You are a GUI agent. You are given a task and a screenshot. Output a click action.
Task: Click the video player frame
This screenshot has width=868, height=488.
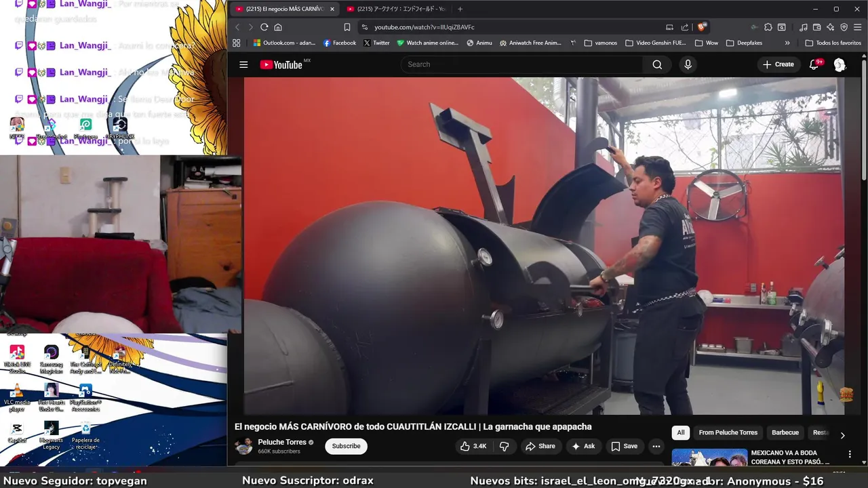tap(544, 245)
